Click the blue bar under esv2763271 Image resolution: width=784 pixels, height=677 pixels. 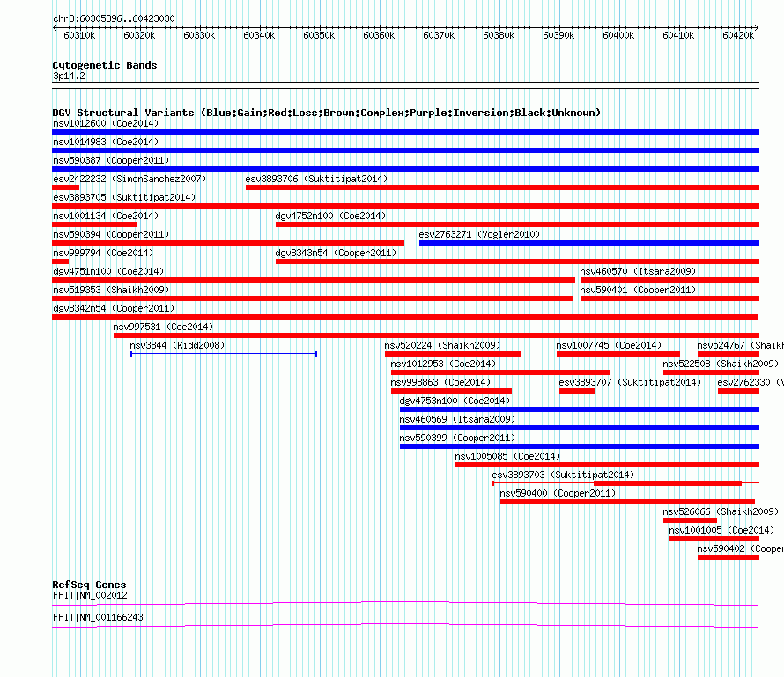point(589,243)
